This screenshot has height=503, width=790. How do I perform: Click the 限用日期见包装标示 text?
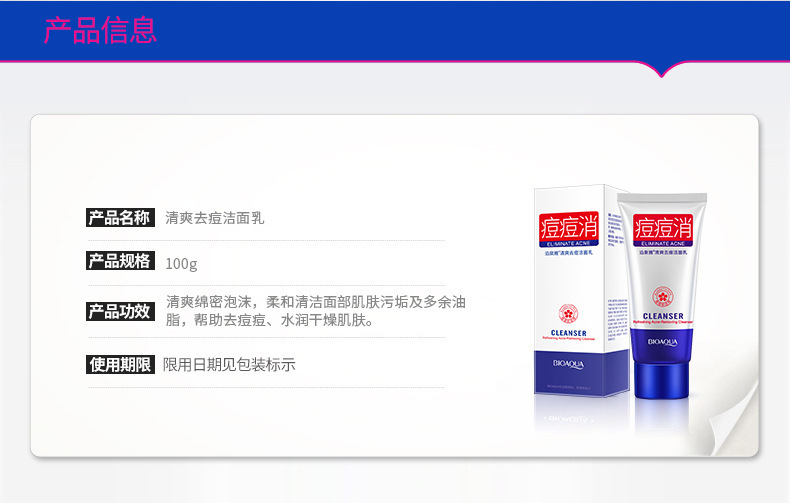tap(229, 364)
